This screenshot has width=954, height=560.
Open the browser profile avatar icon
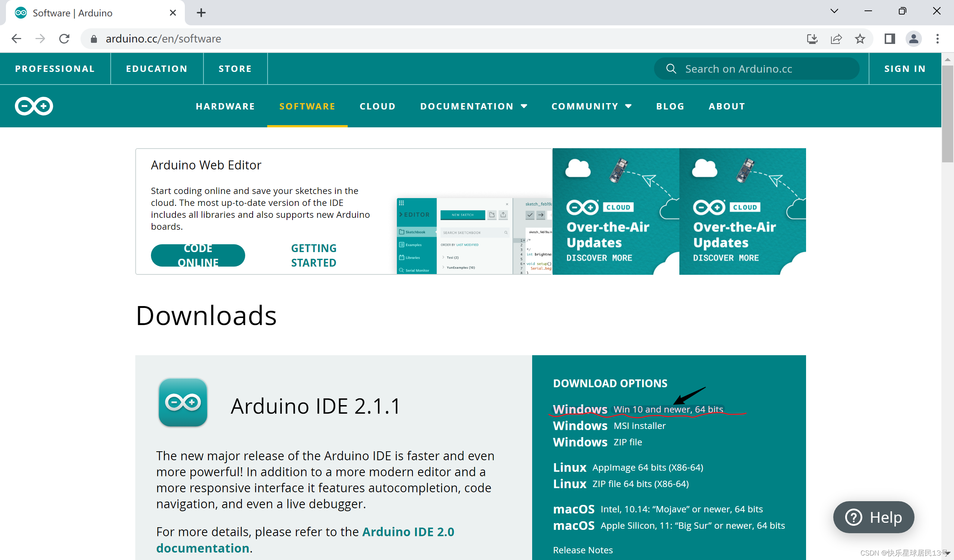pos(913,38)
